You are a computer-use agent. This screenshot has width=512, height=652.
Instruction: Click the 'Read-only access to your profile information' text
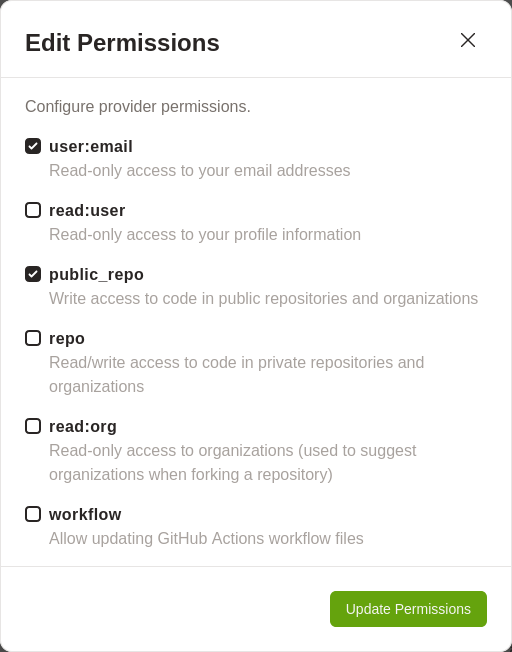click(x=205, y=235)
